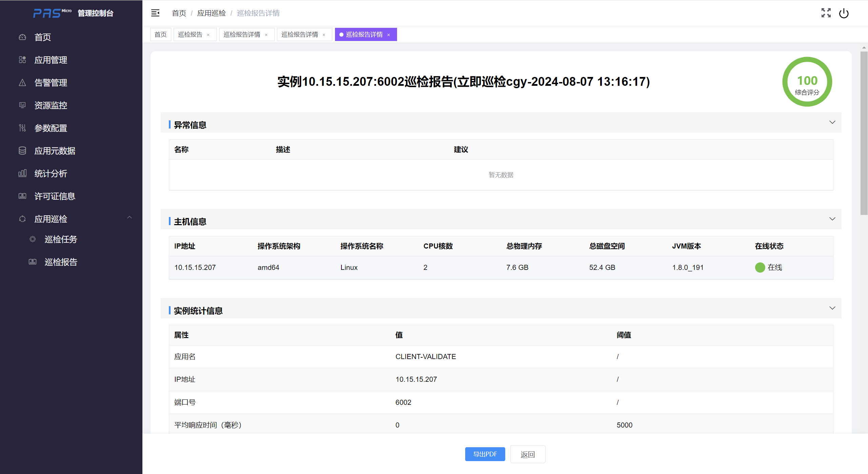Open 应用元数据 database icon
The image size is (868, 474).
click(22, 151)
